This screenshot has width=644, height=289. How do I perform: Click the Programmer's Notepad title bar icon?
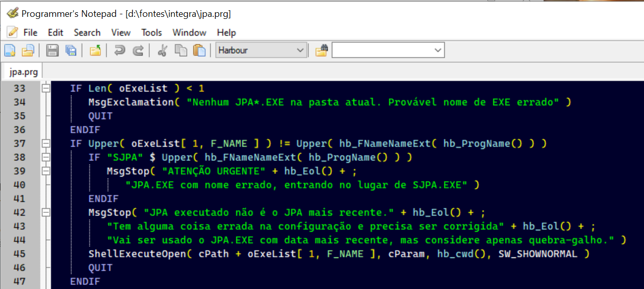click(13, 13)
